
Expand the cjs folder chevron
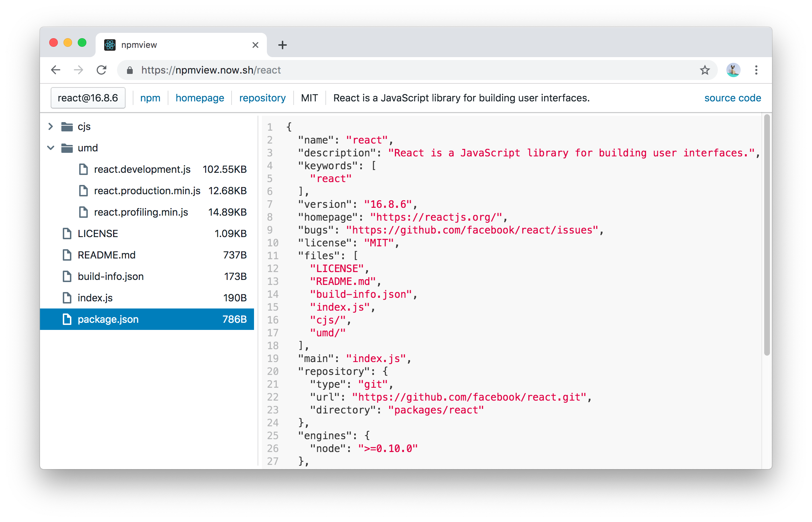(x=51, y=127)
